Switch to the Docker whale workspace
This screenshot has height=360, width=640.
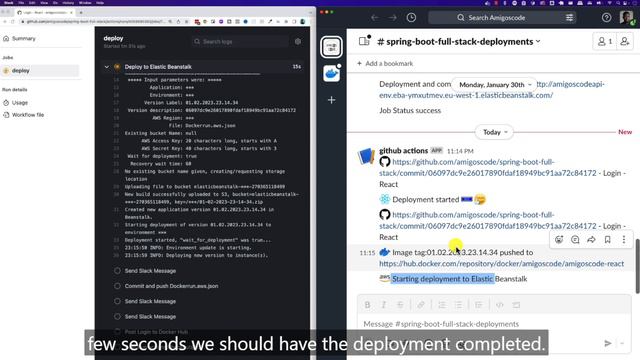coord(331,74)
